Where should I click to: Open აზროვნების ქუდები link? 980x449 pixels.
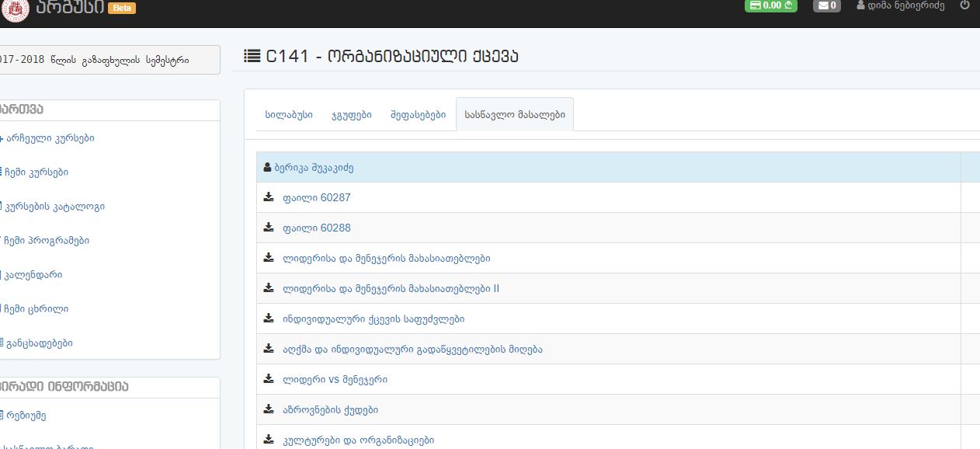pyautogui.click(x=331, y=409)
